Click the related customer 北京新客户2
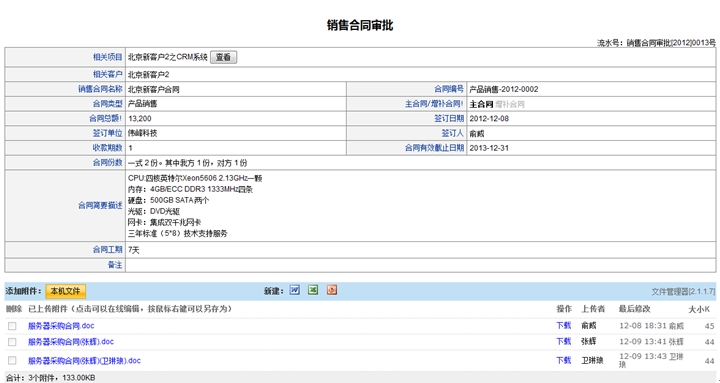This screenshot has width=720, height=383. coord(149,75)
